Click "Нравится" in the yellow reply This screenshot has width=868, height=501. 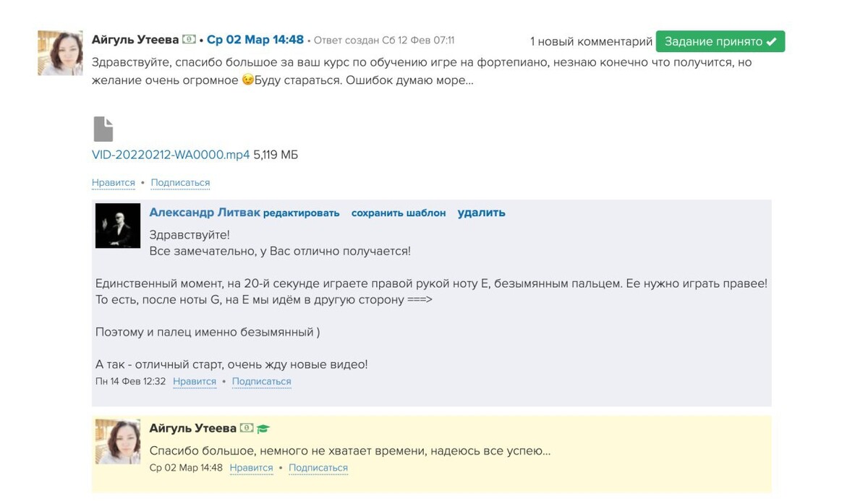coord(251,468)
